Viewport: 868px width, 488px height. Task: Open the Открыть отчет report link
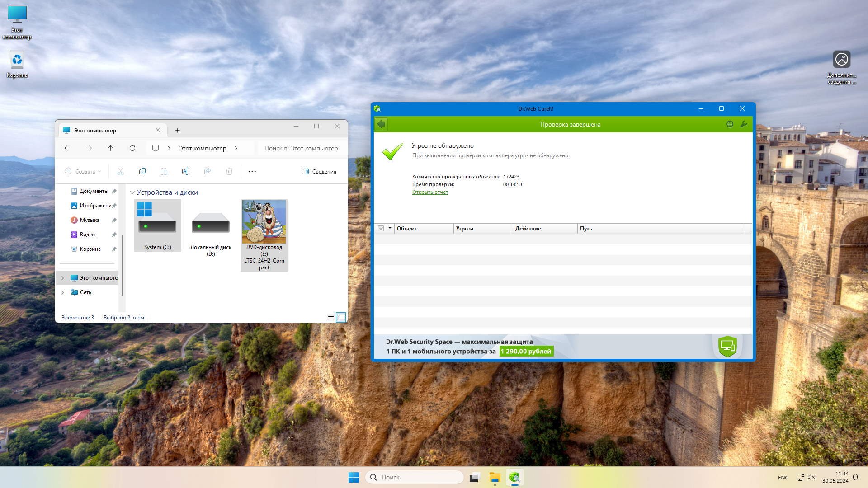point(430,192)
